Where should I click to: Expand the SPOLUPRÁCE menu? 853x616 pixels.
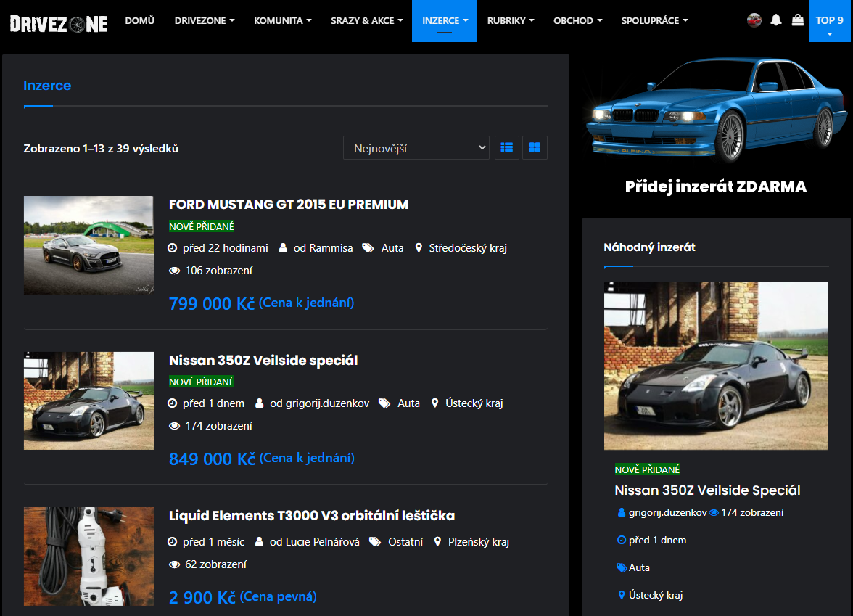point(654,20)
